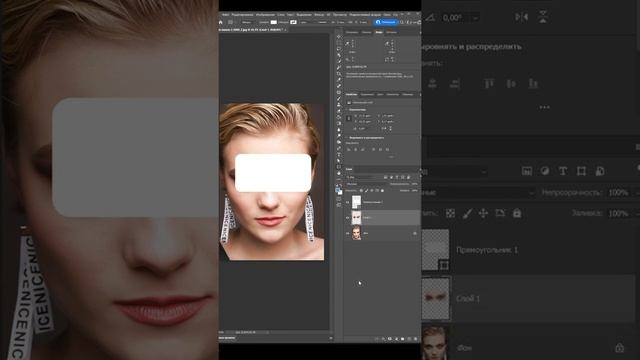Select the Rectangle shape tool
640x360 pixels.
(x=339, y=167)
